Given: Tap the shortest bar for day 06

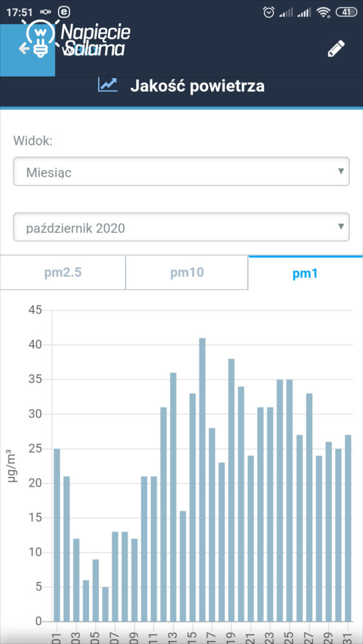Looking at the screenshot, I should 105,604.
